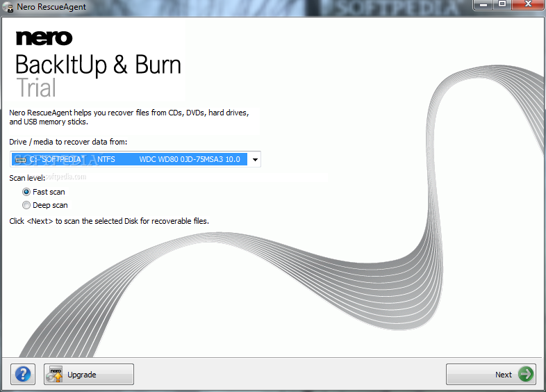This screenshot has height=392, width=546.
Task: Select the C: SOFTPEDIA NTFS drive entry
Action: (x=129, y=159)
